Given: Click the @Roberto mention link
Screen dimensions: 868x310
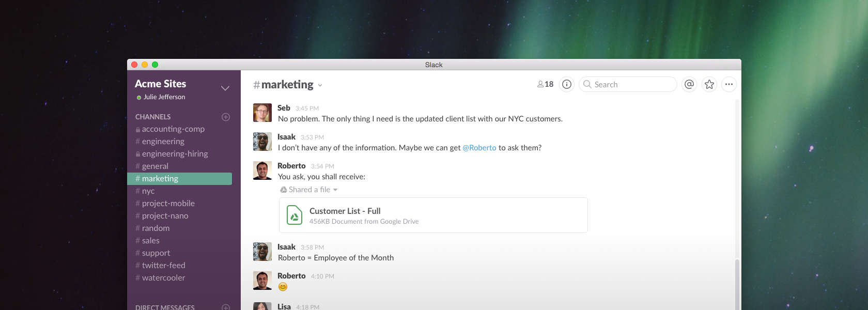Looking at the screenshot, I should coord(479,148).
